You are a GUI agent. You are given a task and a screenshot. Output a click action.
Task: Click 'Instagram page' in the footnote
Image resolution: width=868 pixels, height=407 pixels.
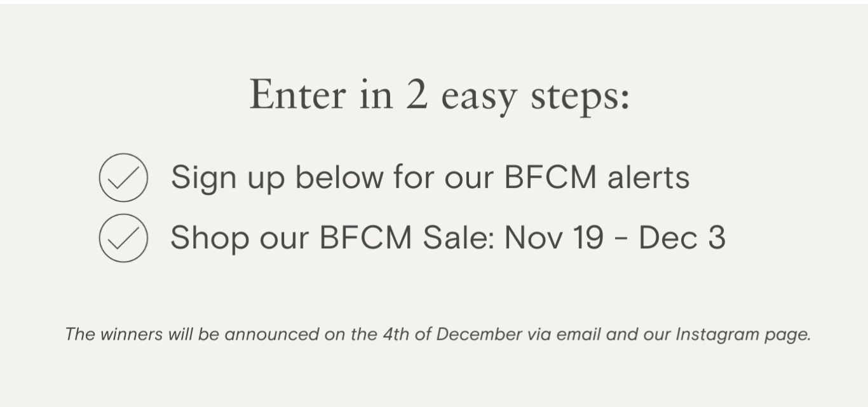point(742,335)
